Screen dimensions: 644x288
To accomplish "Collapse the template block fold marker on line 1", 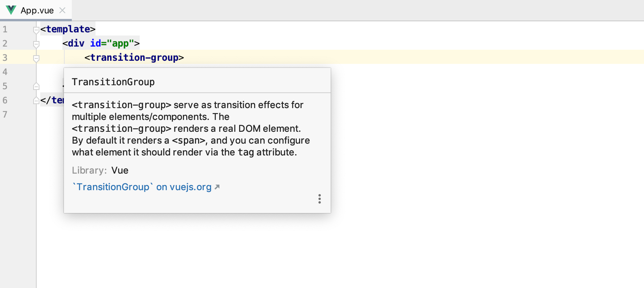I will pos(36,30).
